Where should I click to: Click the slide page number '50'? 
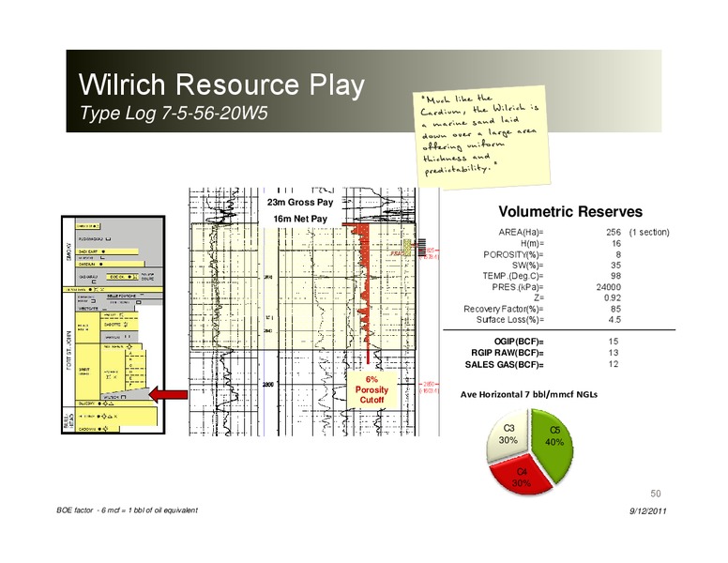[655, 494]
